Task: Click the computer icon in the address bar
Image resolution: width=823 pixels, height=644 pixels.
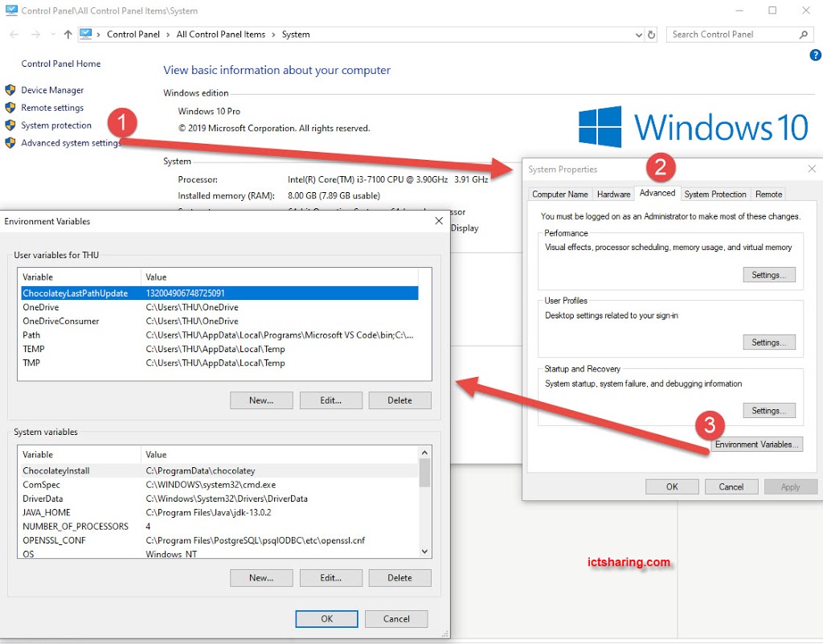Action: pyautogui.click(x=85, y=34)
